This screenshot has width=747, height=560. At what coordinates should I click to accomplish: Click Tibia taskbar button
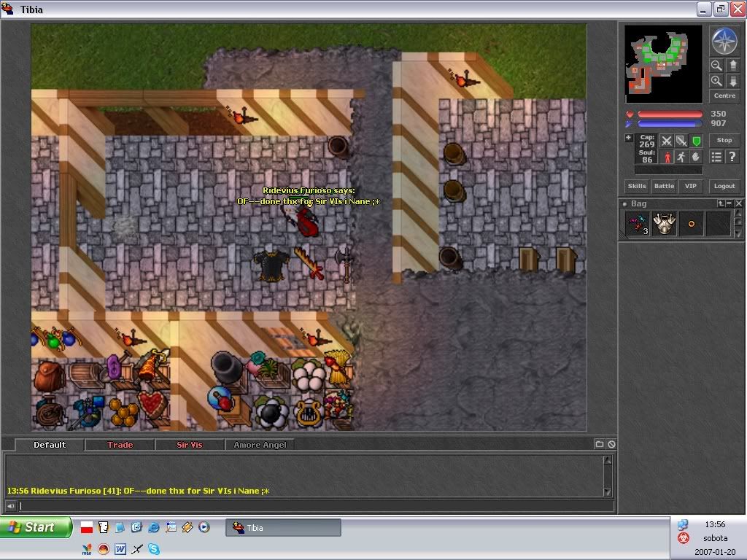[283, 528]
